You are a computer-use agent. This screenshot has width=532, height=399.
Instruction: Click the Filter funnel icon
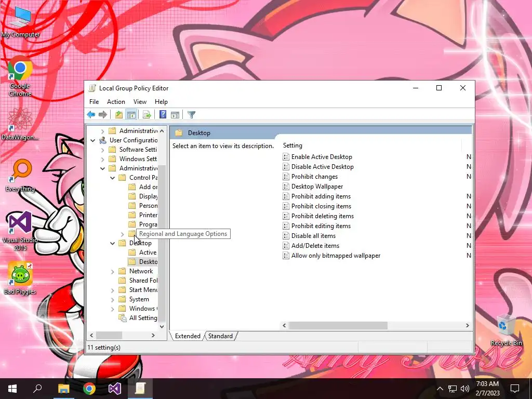coord(191,115)
